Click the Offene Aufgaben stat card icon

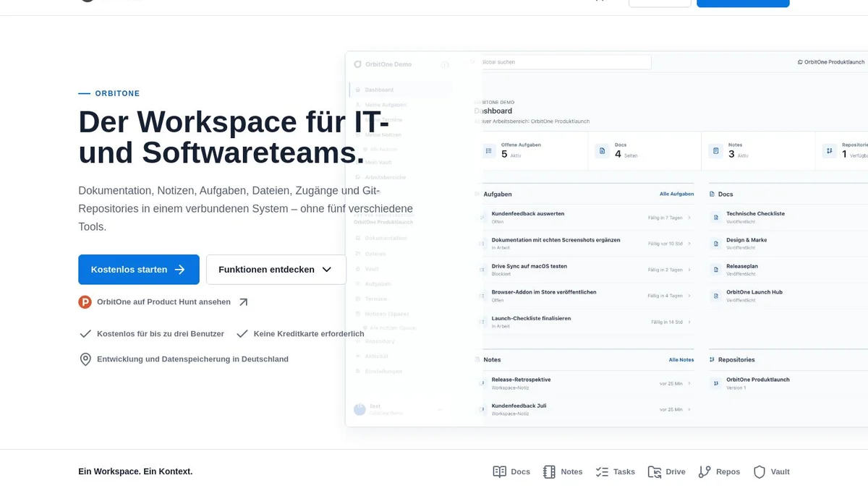point(488,151)
